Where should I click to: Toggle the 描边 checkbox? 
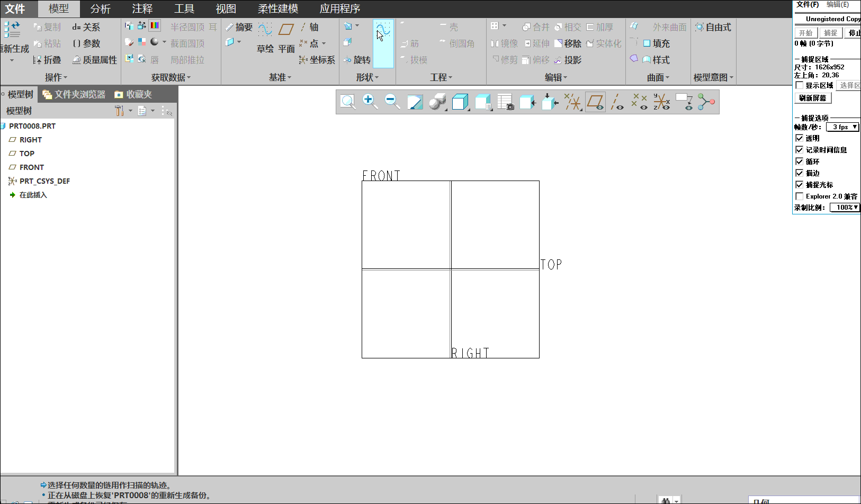[800, 173]
